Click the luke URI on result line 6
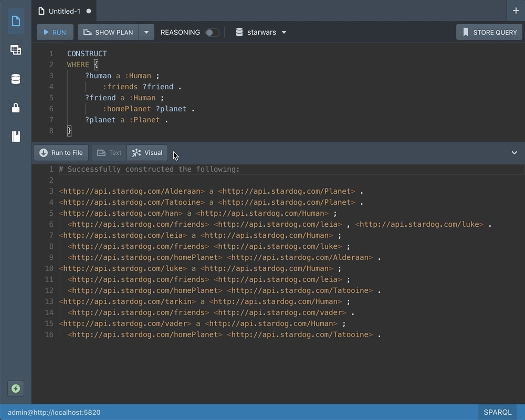Viewport: 525px width, 420px height. pyautogui.click(x=419, y=224)
